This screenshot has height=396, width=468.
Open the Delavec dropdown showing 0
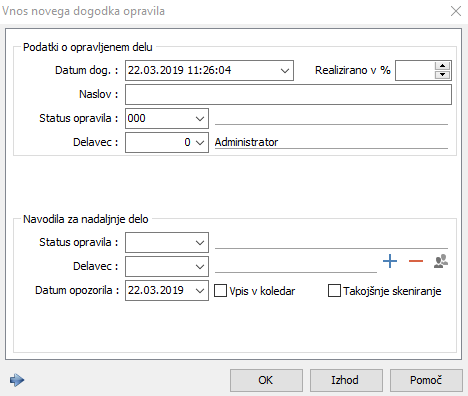pyautogui.click(x=200, y=143)
